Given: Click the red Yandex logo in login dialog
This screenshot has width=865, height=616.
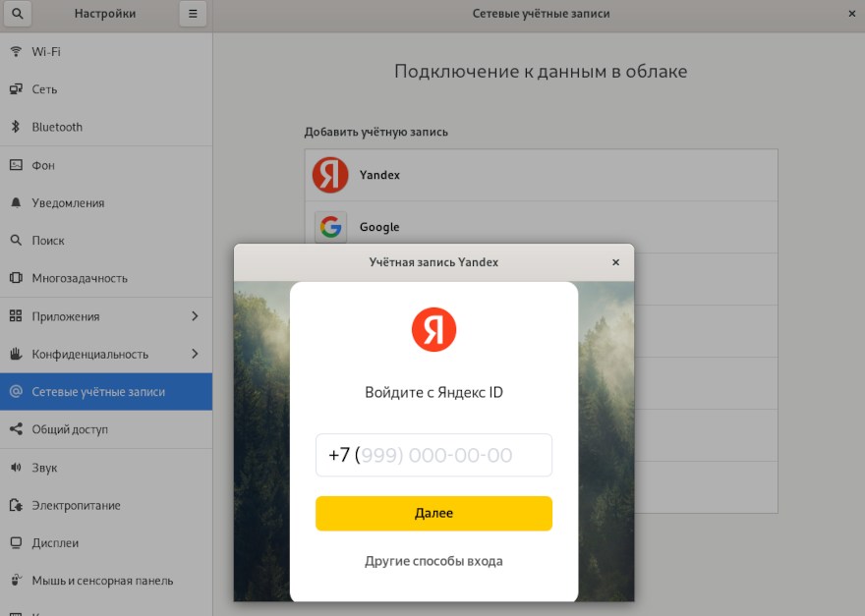Looking at the screenshot, I should (x=433, y=328).
